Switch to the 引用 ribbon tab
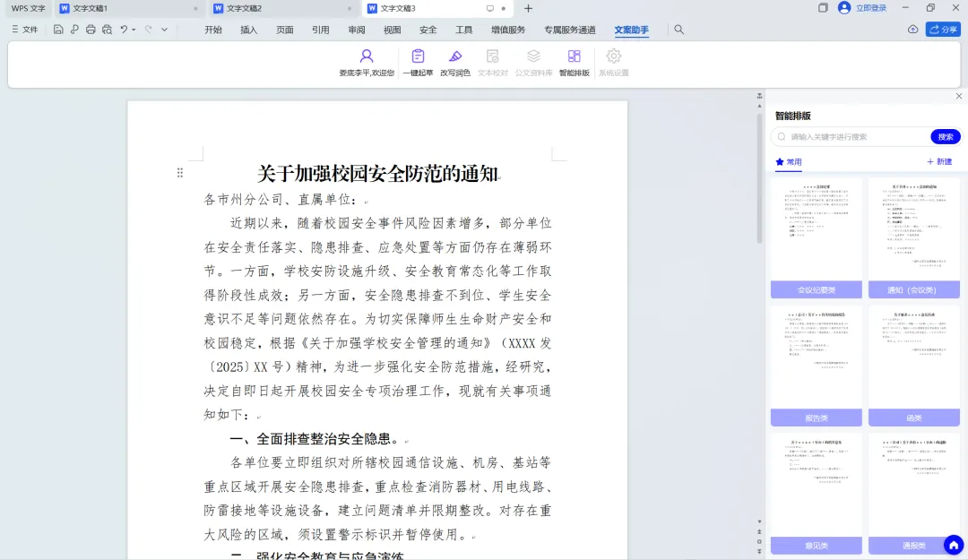Image resolution: width=968 pixels, height=560 pixels. pos(320,30)
